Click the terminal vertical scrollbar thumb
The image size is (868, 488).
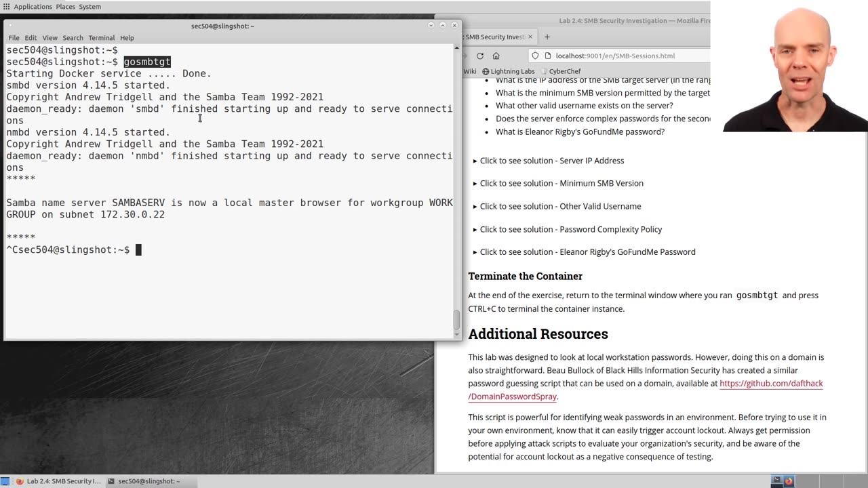click(x=456, y=319)
